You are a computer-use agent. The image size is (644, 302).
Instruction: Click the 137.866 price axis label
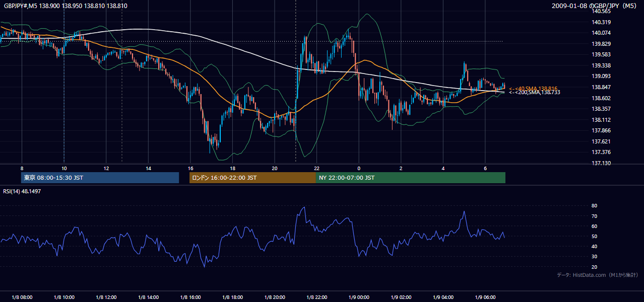click(x=602, y=131)
